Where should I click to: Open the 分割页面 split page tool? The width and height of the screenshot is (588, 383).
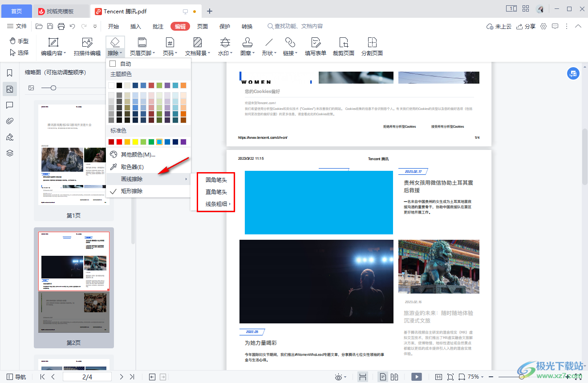372,48
